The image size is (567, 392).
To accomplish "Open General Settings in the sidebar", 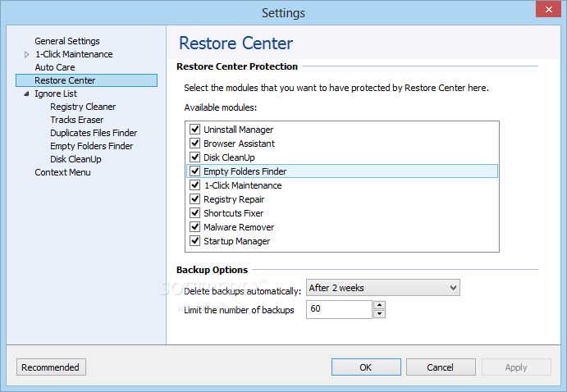I will coord(67,41).
